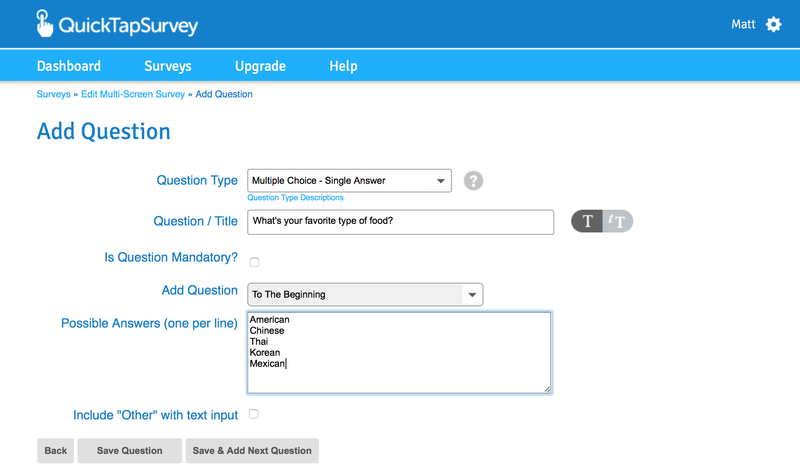Open the Question Type dropdown

tap(349, 181)
